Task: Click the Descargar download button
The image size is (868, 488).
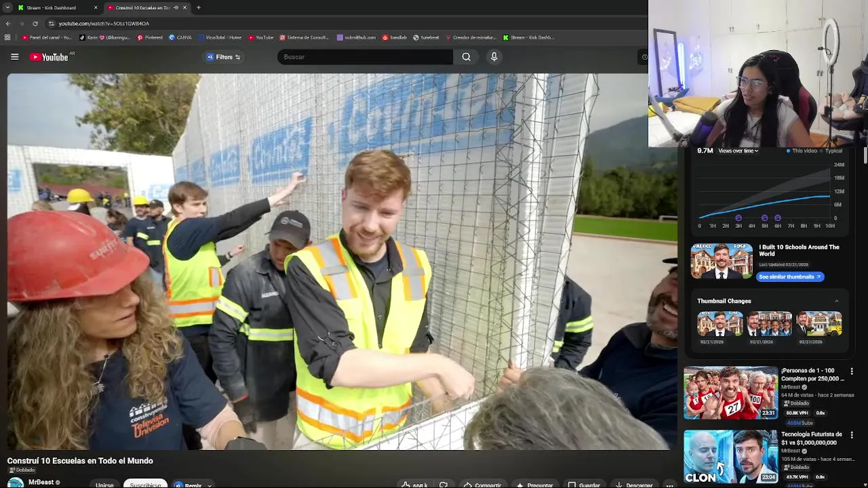Action: 634,485
